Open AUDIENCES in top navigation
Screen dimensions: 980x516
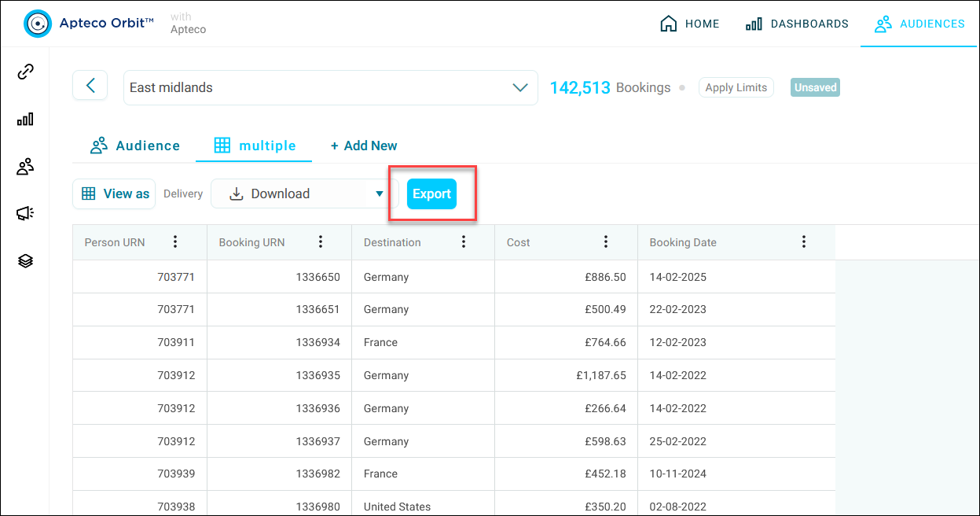coord(919,24)
